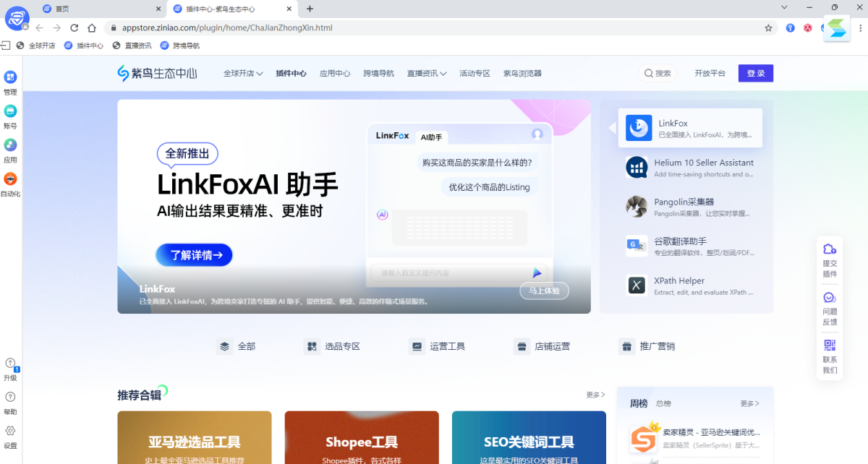Image resolution: width=868 pixels, height=464 pixels.
Task: Select the 自动化 sidebar icon
Action: tap(10, 179)
